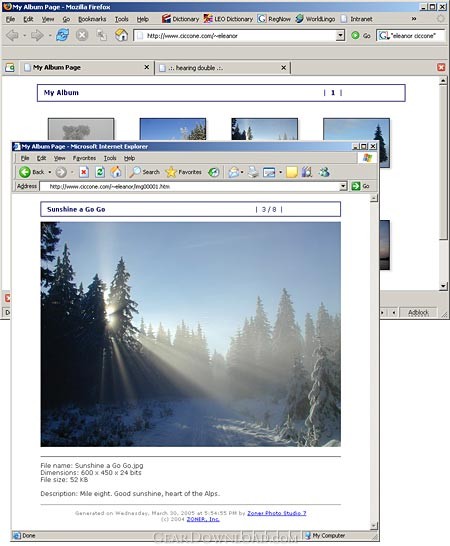Close the My Album Page tab
450x546 pixels.
(x=147, y=67)
